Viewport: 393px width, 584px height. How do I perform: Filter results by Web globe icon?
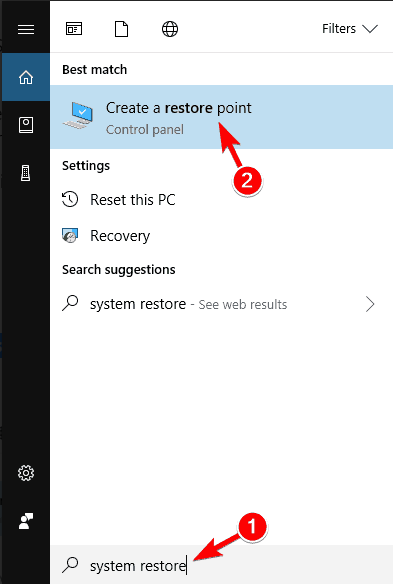(x=170, y=29)
